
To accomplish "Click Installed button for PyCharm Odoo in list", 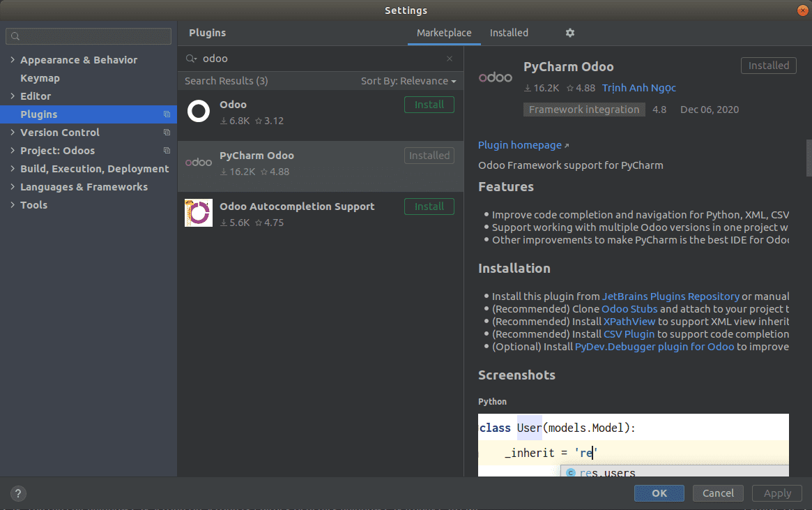I will pos(429,156).
